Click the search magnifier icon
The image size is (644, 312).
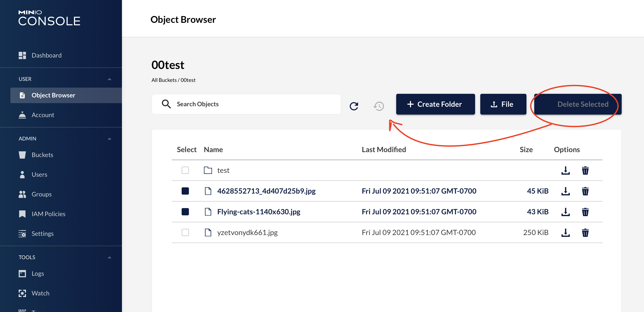pos(166,104)
